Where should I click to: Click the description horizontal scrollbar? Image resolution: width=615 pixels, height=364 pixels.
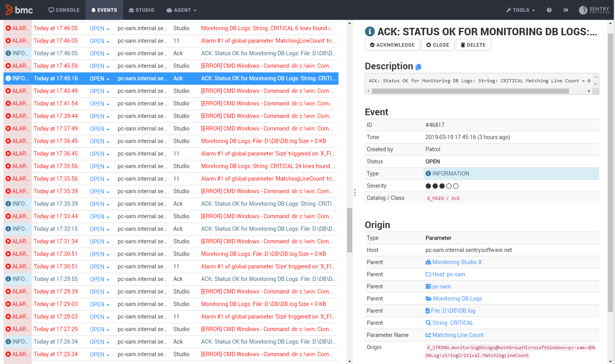470,91
